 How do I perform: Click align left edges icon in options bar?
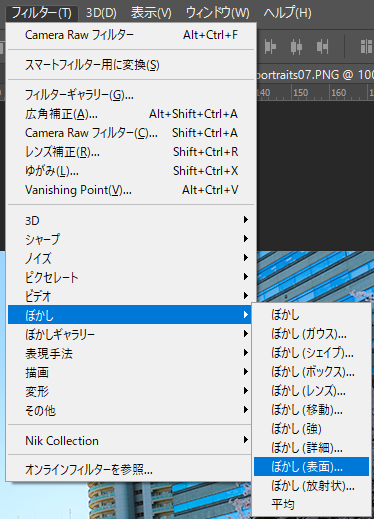(x=270, y=46)
